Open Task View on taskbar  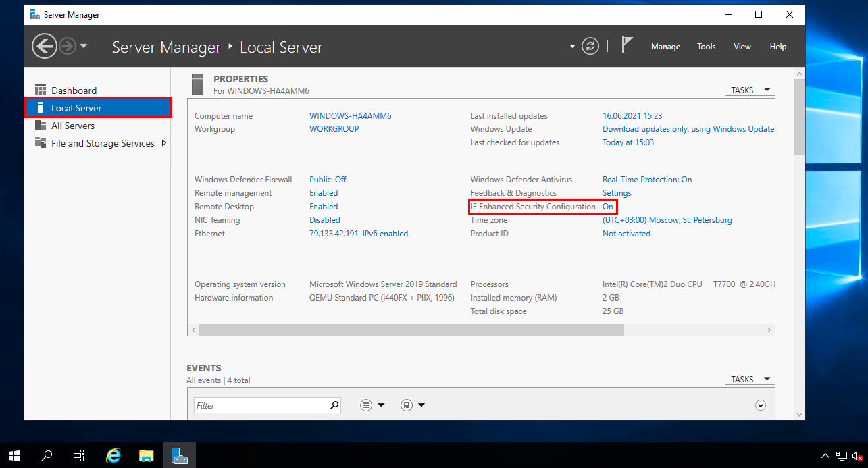pyautogui.click(x=79, y=456)
